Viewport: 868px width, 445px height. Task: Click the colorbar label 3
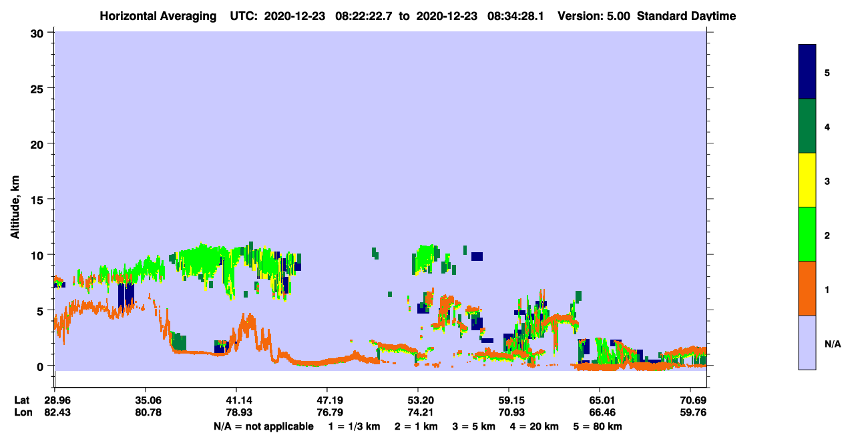827,181
